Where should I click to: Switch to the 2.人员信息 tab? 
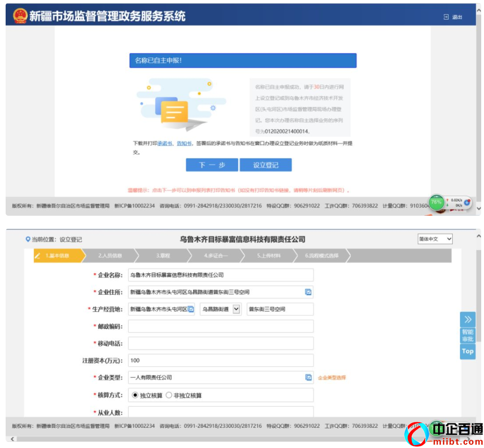[111, 256]
